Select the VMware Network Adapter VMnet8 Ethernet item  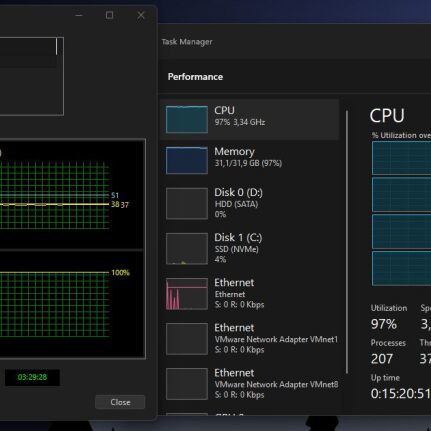[249, 383]
